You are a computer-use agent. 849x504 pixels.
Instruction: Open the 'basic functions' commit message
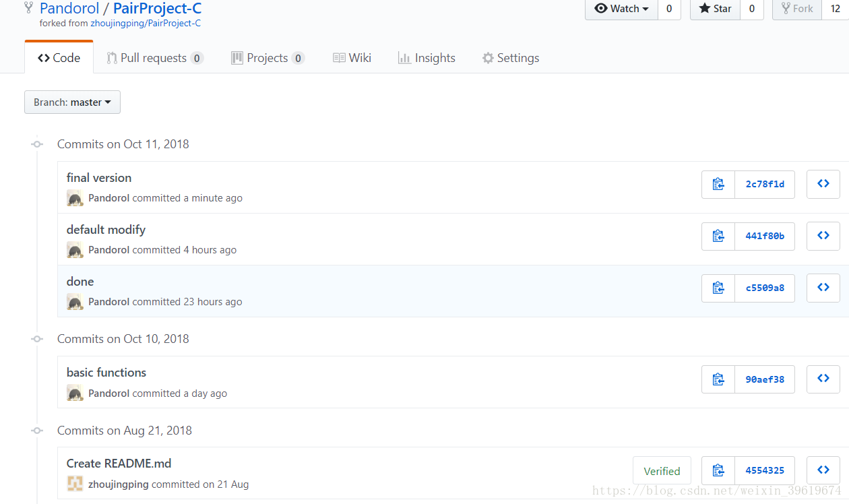coord(106,373)
